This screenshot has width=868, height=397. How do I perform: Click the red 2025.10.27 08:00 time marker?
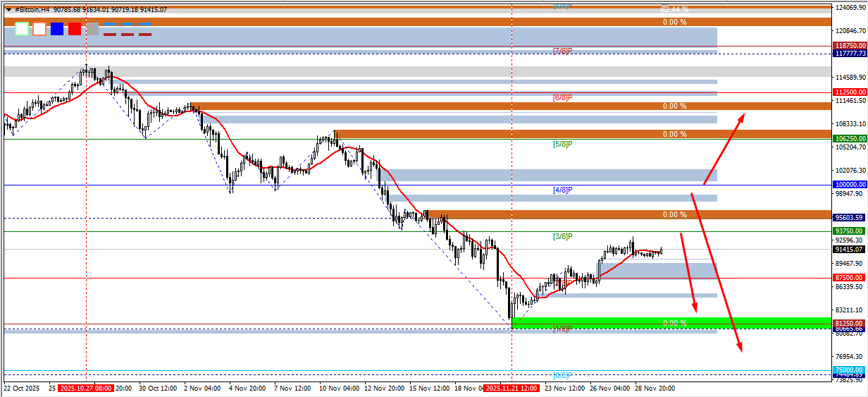[x=85, y=389]
